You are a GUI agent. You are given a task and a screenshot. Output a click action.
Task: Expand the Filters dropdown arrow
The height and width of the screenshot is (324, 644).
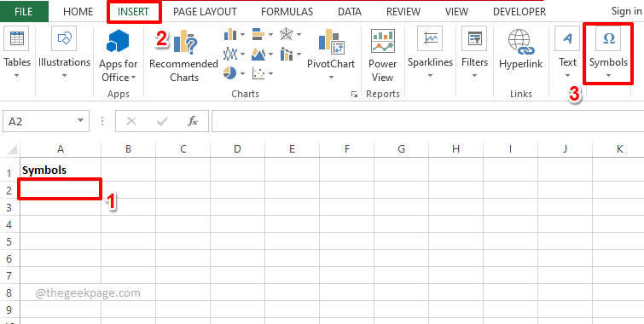coord(474,76)
